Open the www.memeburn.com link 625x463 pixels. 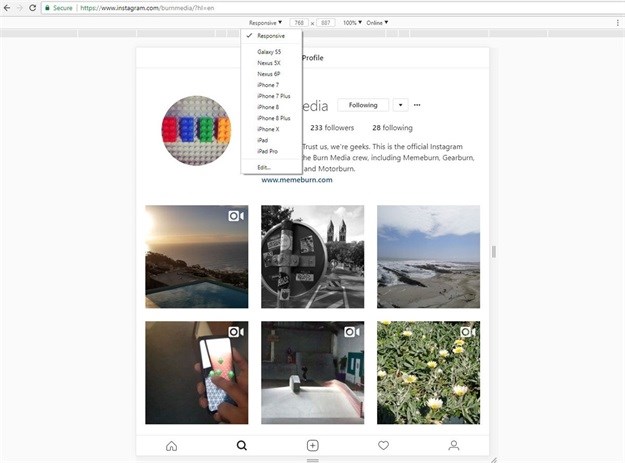(297, 180)
